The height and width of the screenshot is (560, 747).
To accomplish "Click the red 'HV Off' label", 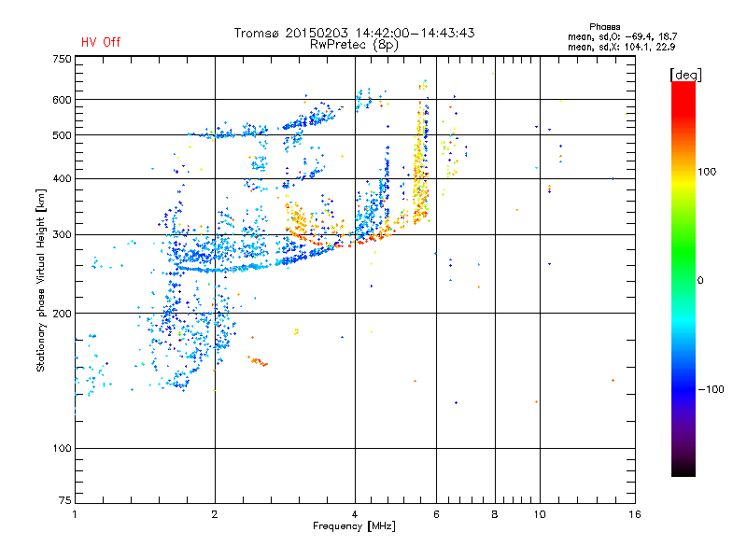I will coord(101,42).
